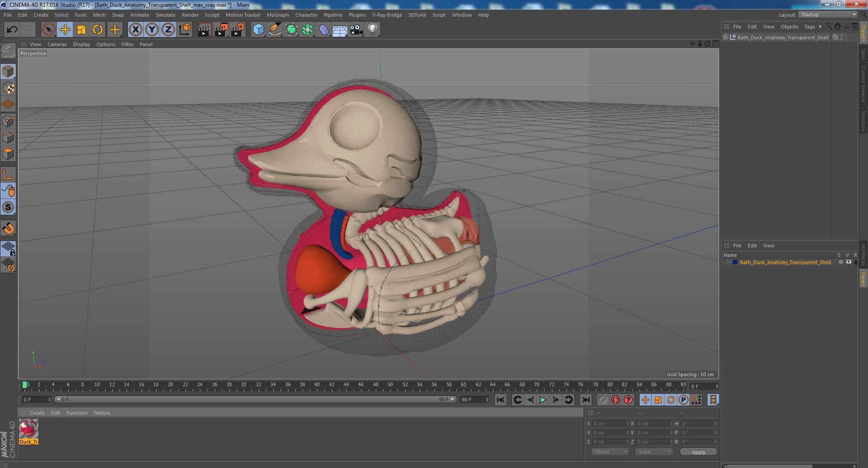Click the Bath_Duck layer color swatch
868x468 pixels.
pos(735,262)
